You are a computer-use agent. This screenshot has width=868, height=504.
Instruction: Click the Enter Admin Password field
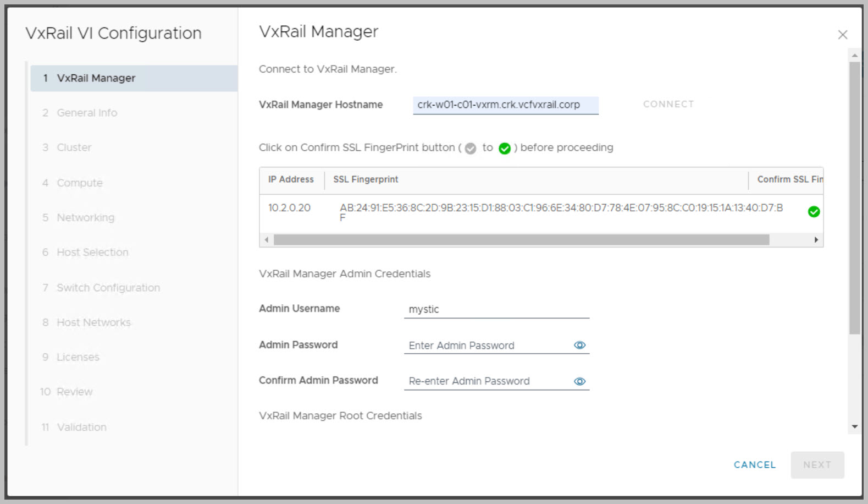(486, 346)
